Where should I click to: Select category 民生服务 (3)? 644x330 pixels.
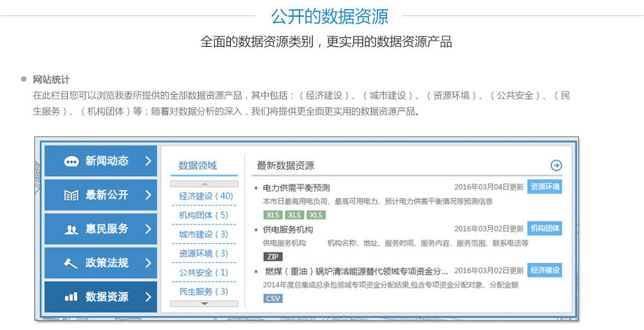tap(204, 292)
